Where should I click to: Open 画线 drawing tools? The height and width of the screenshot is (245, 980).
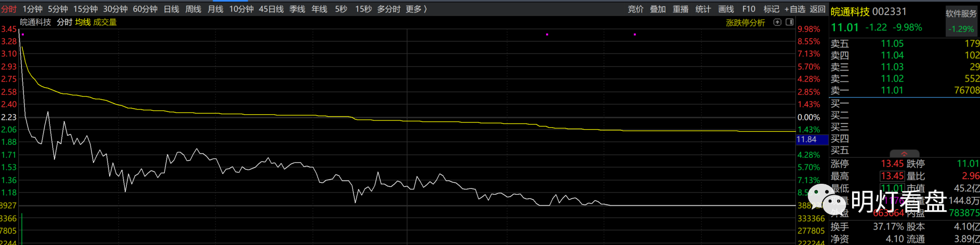(726, 9)
